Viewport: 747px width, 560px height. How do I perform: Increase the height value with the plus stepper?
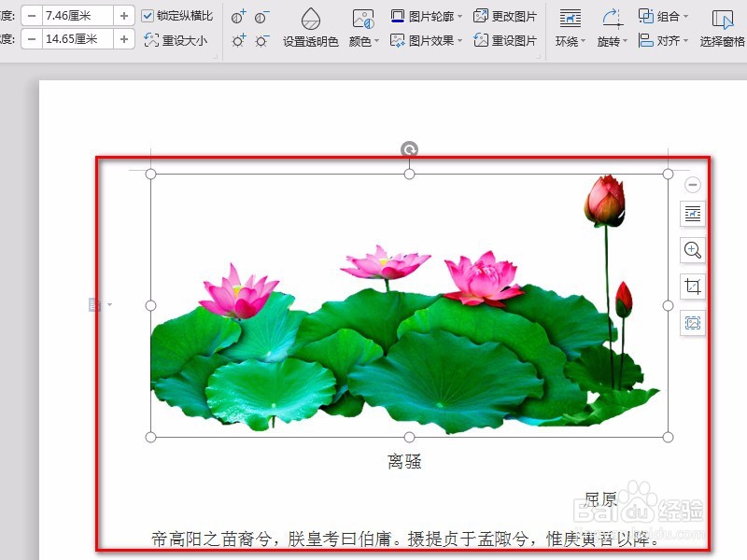(x=124, y=15)
